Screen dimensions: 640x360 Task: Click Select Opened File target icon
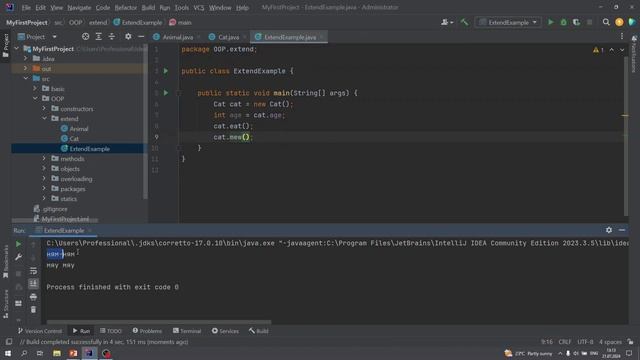pos(85,37)
